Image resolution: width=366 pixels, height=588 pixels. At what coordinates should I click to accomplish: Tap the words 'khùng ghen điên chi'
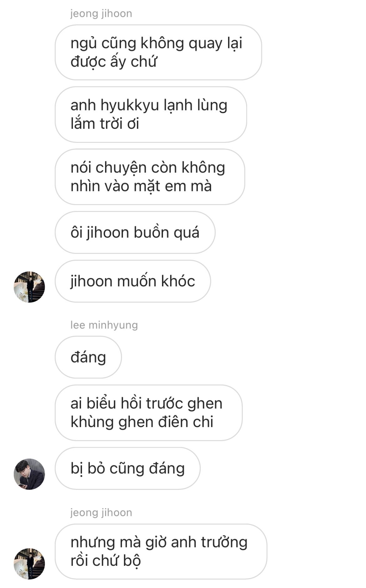142,422
